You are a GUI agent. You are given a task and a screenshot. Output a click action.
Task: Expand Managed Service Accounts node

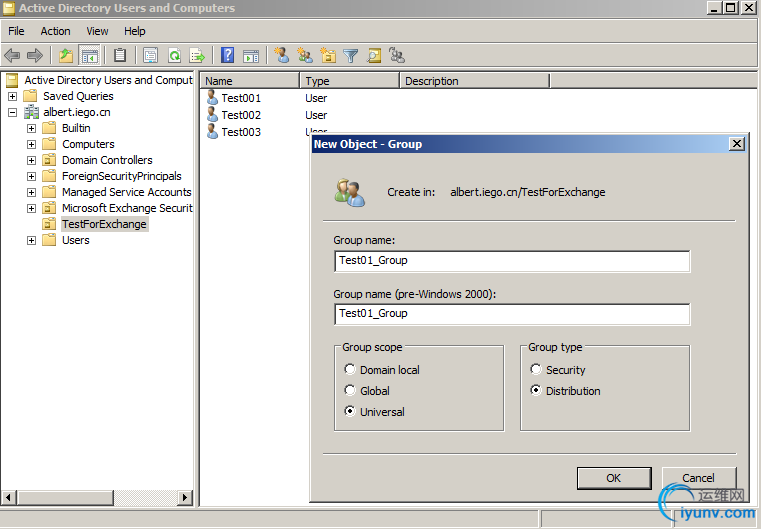pyautogui.click(x=32, y=192)
